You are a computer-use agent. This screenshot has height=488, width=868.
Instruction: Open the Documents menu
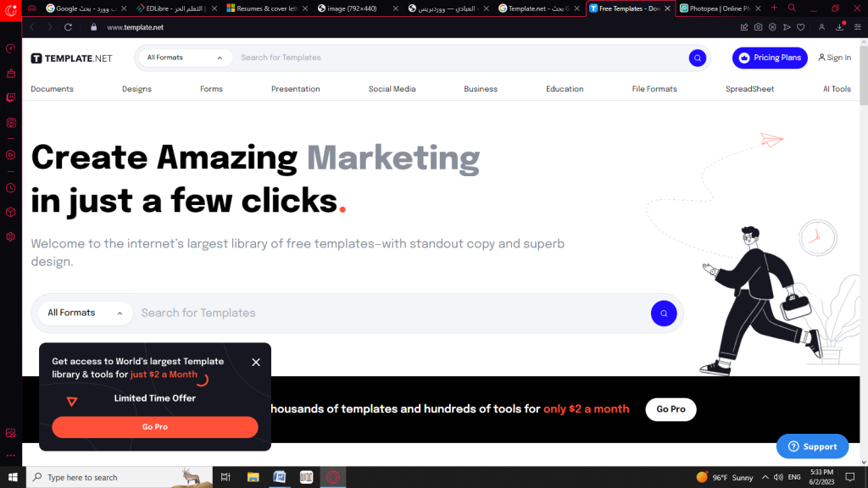tap(52, 89)
